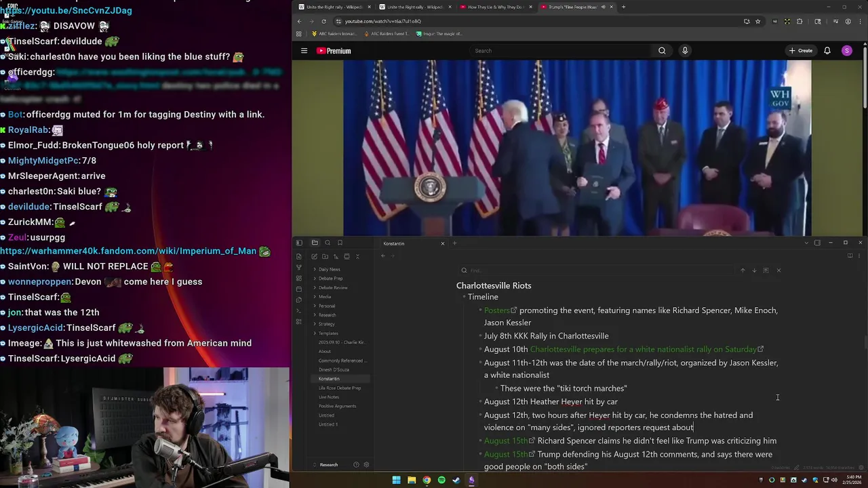Open the YouTube account avatar menu
Image resolution: width=868 pixels, height=488 pixels.
pos(846,50)
